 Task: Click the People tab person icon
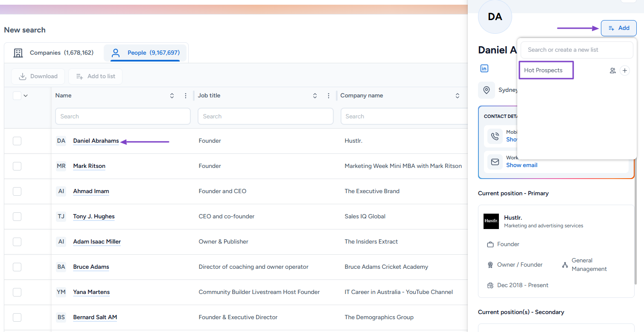coord(115,53)
